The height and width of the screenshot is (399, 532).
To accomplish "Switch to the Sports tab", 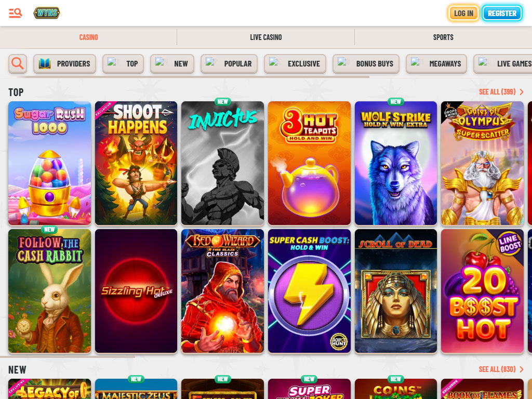I will 443,37.
